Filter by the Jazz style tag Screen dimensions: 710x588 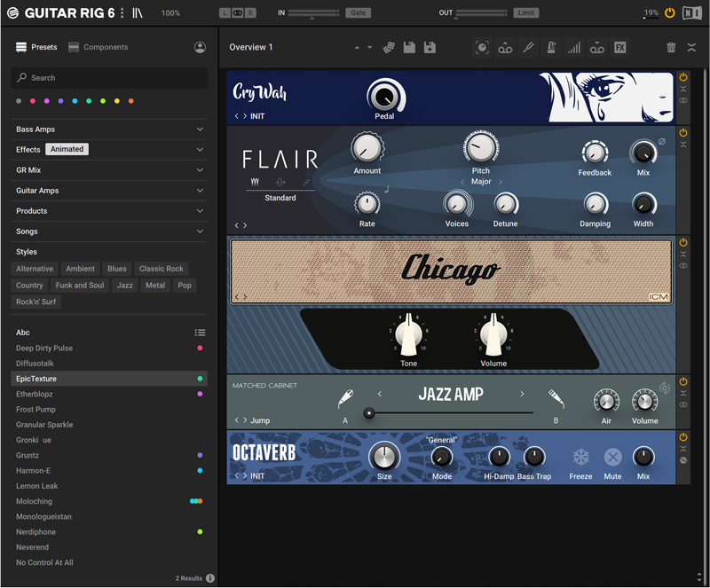pos(125,286)
